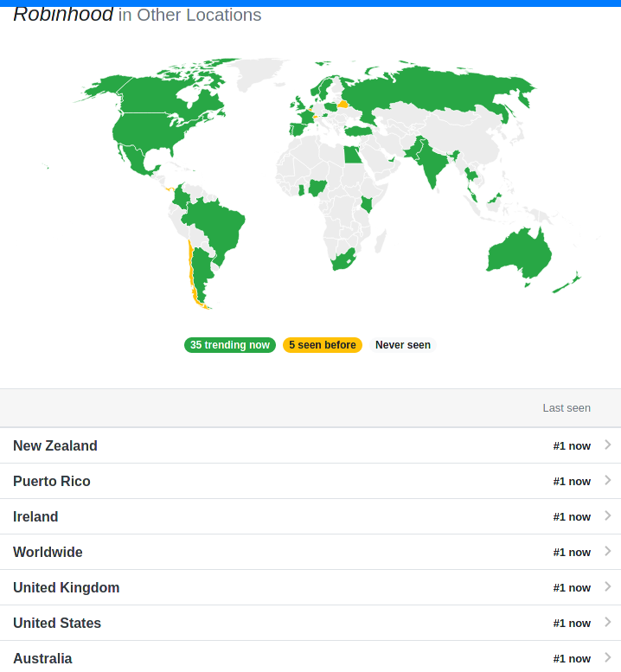Screen dimensions: 621x672
Task: Click '#1 now' beside Puerto Rico
Action: coord(572,482)
